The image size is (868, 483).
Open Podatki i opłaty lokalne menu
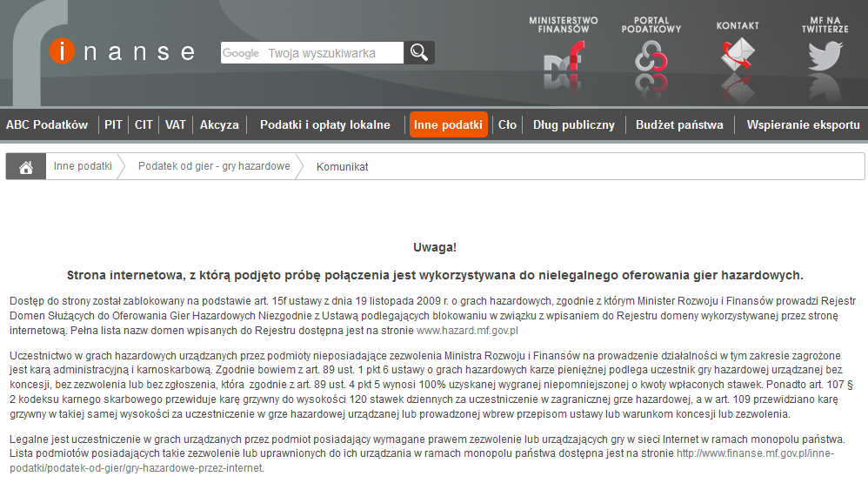[324, 124]
